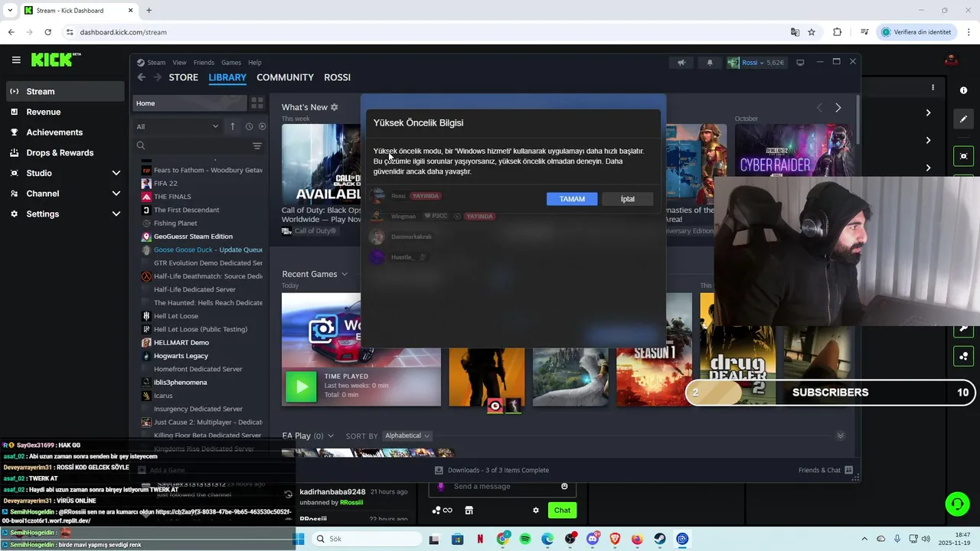Image resolution: width=980 pixels, height=551 pixels.
Task: Open Steam notifications bell
Action: (710, 63)
